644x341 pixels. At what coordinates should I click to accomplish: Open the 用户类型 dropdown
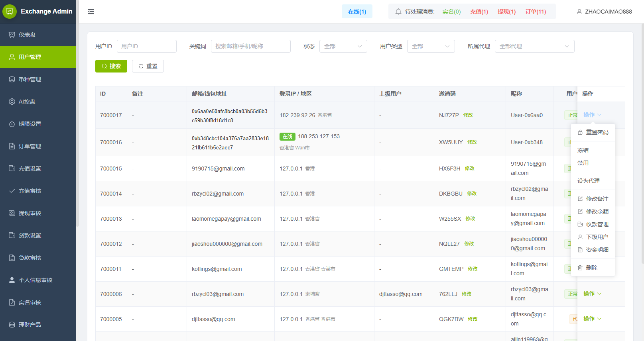(431, 46)
